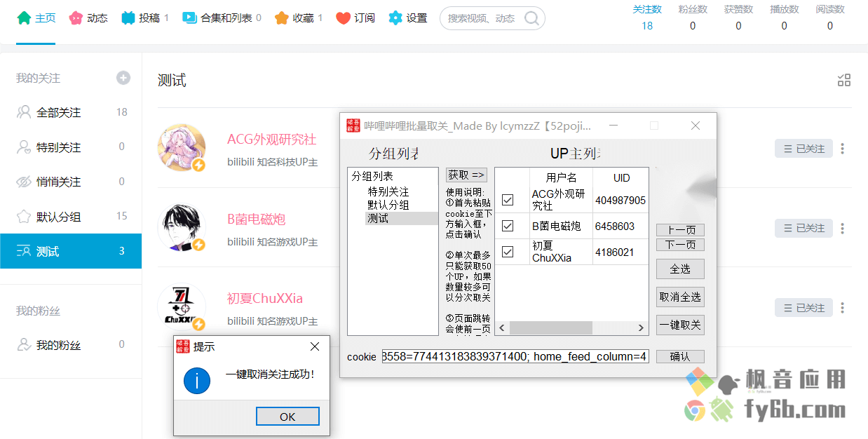The width and height of the screenshot is (868, 439).
Task: Uncheck the B菌电磁炮 row checkbox
Action: pyautogui.click(x=508, y=226)
